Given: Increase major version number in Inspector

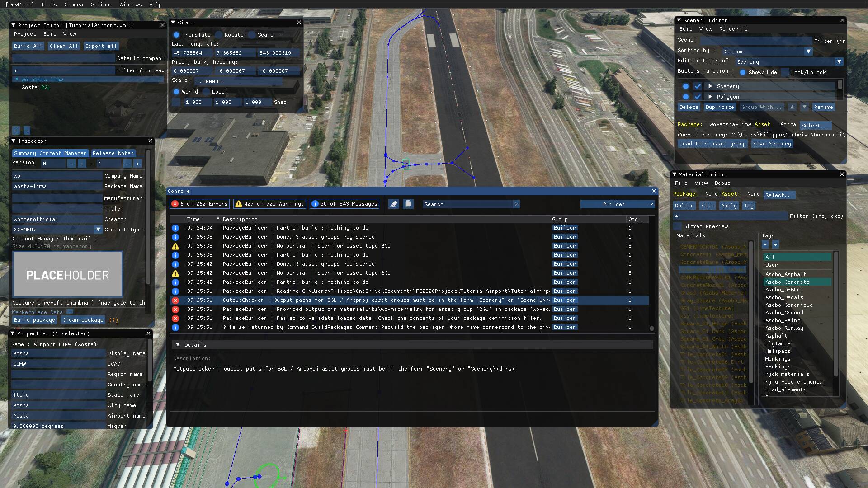Looking at the screenshot, I should [82, 164].
